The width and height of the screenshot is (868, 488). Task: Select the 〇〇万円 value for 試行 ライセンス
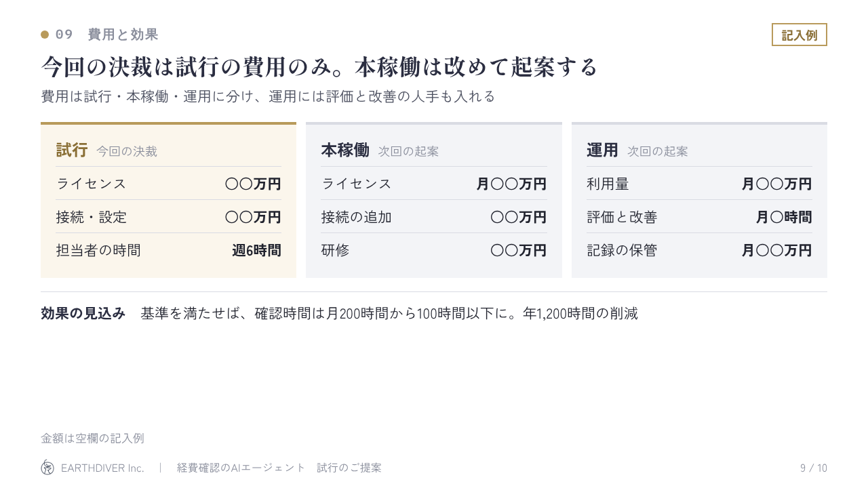pos(253,184)
